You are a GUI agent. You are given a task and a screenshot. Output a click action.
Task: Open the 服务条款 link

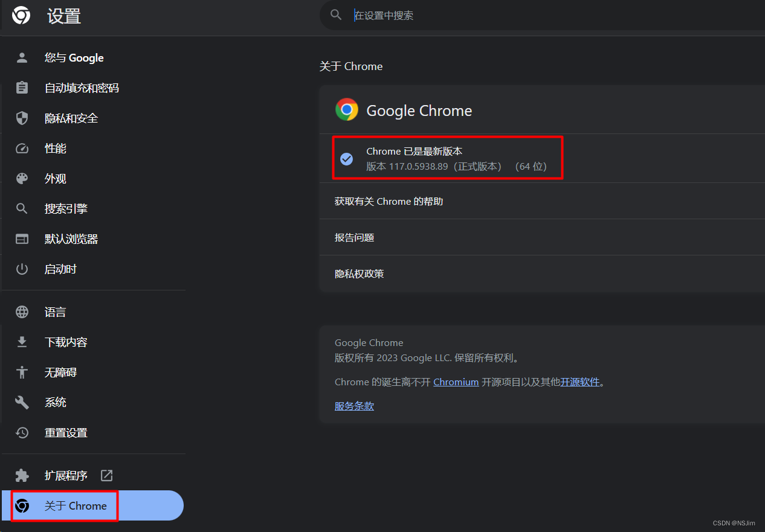pos(354,406)
